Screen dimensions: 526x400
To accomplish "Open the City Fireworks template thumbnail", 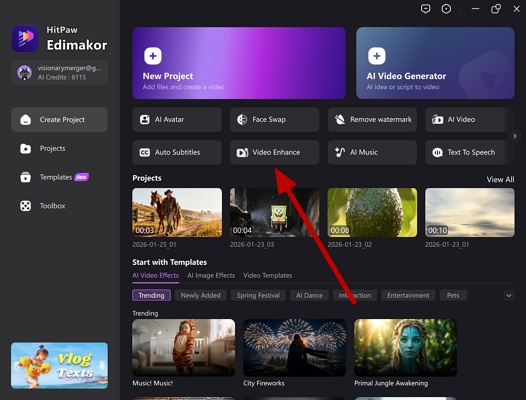I will [x=294, y=348].
